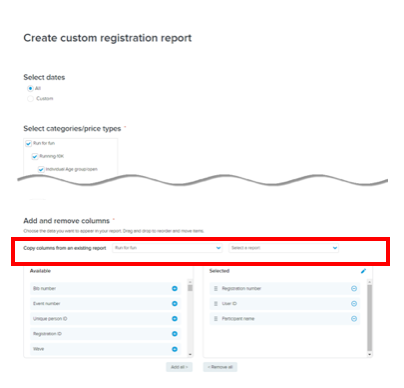Toggle Individual Age group/open checkbox

click(x=41, y=169)
